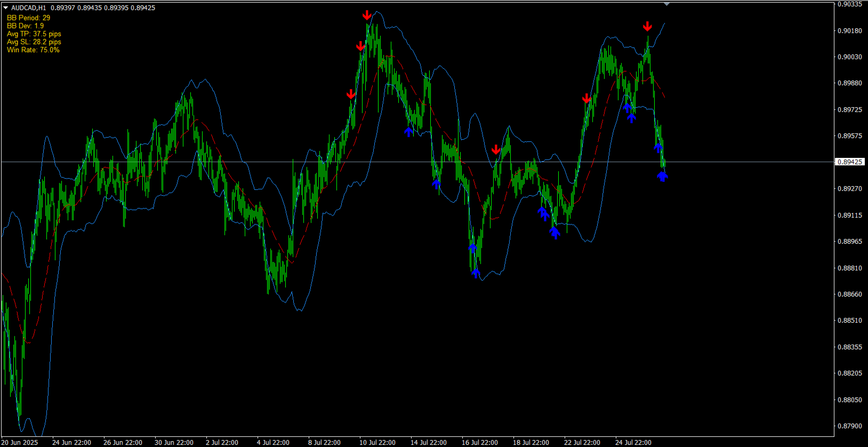868x447 pixels.
Task: Click the '2 Jul 22:00' time label
Action: tap(222, 442)
